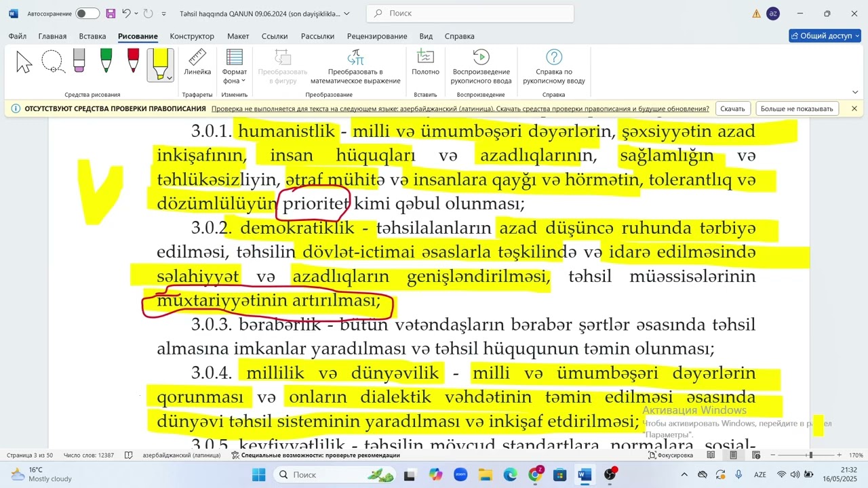This screenshot has width=868, height=488.
Task: Switch to the Вставка tab
Action: [92, 36]
